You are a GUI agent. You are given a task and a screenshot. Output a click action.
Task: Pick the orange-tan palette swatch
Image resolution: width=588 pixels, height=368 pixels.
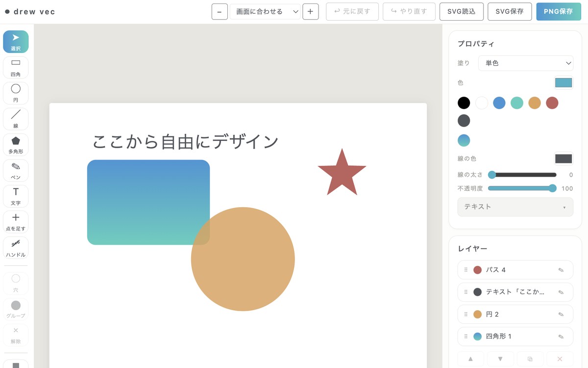[535, 103]
